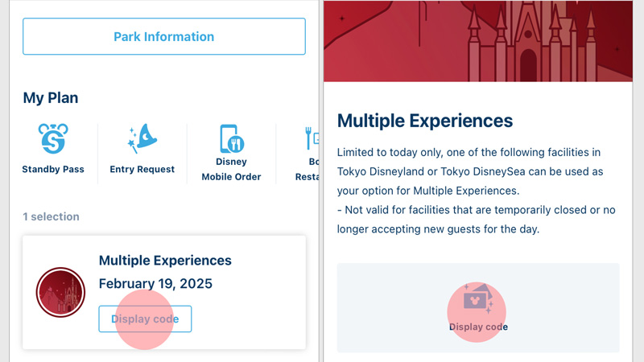Tap the Standby Pass stopwatch icon

click(x=53, y=138)
